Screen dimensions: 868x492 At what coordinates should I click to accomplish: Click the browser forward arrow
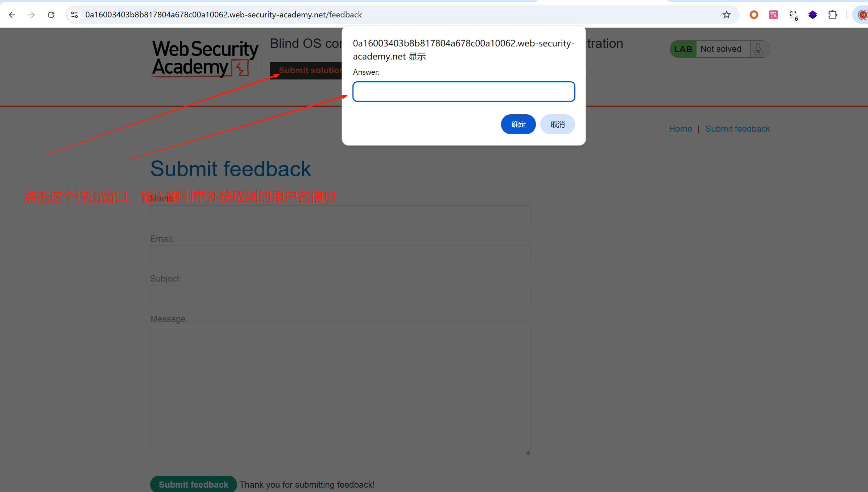pyautogui.click(x=32, y=15)
